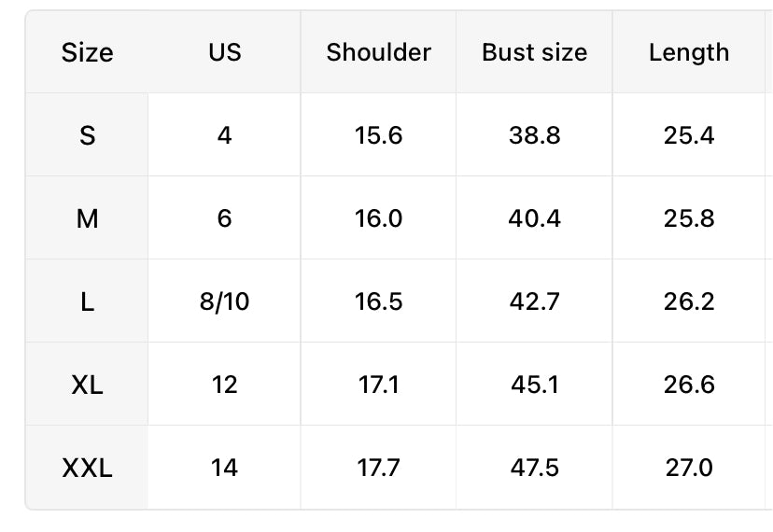Click the Length column header
This screenshot has width=773, height=532.
[x=689, y=52]
